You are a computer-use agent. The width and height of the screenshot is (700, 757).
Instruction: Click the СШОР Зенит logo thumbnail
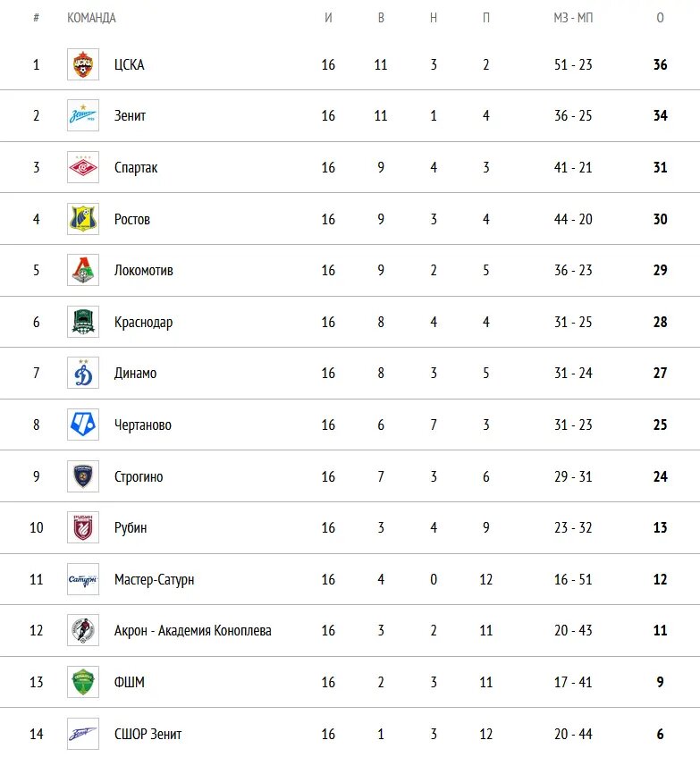(83, 734)
